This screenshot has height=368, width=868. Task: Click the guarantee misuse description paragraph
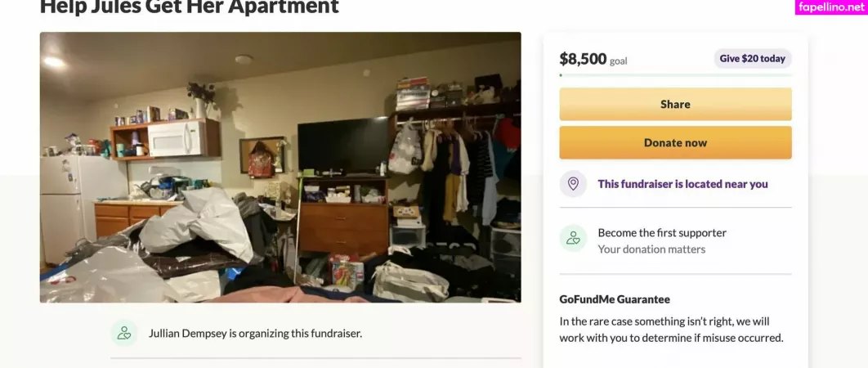click(x=671, y=330)
